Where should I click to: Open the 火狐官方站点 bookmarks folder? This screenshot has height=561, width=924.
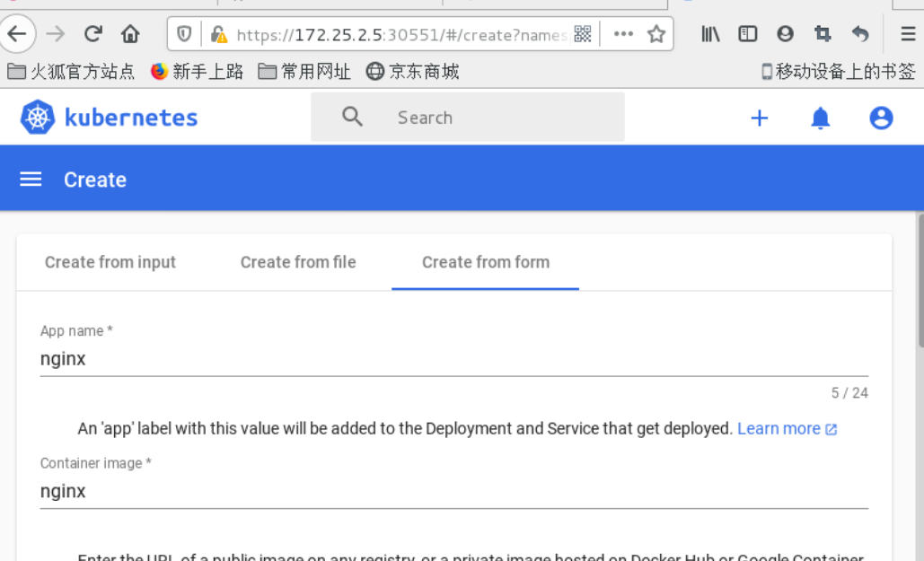pyautogui.click(x=71, y=72)
